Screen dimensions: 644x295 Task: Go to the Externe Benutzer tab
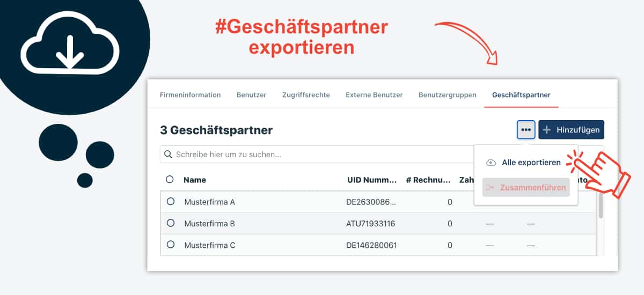click(374, 95)
